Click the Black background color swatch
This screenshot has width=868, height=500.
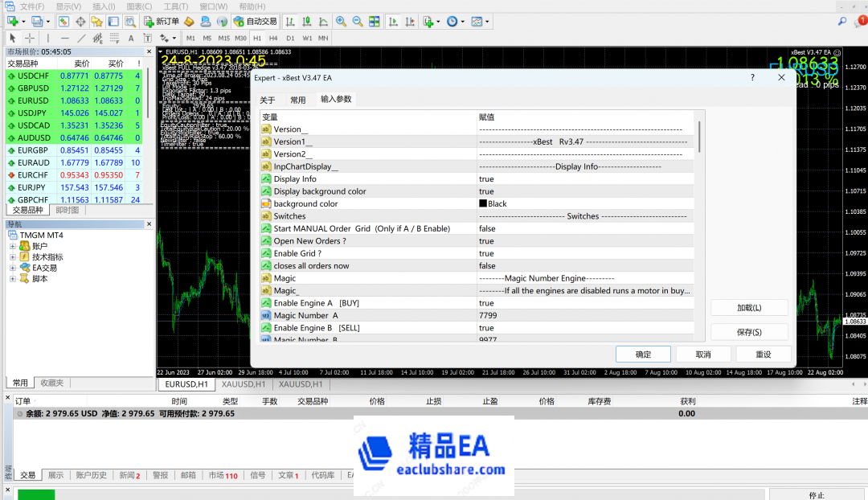click(483, 204)
